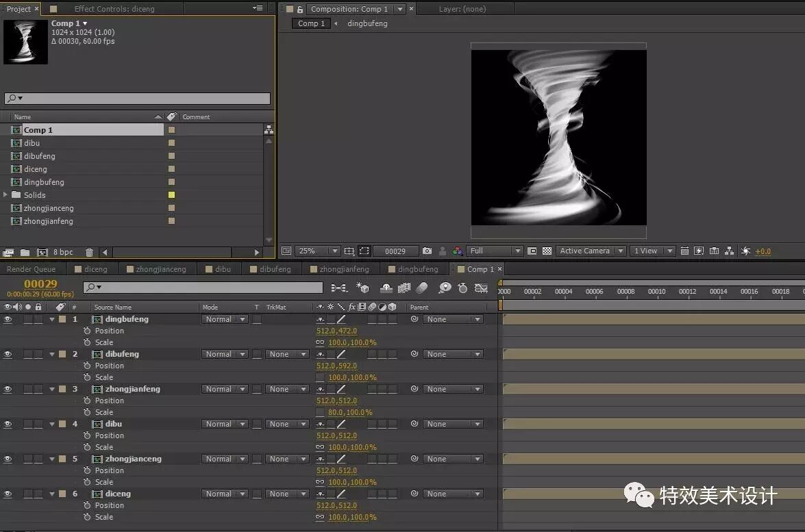805x532 pixels.
Task: Hide the dingbufeng layer eye
Action: (8, 319)
